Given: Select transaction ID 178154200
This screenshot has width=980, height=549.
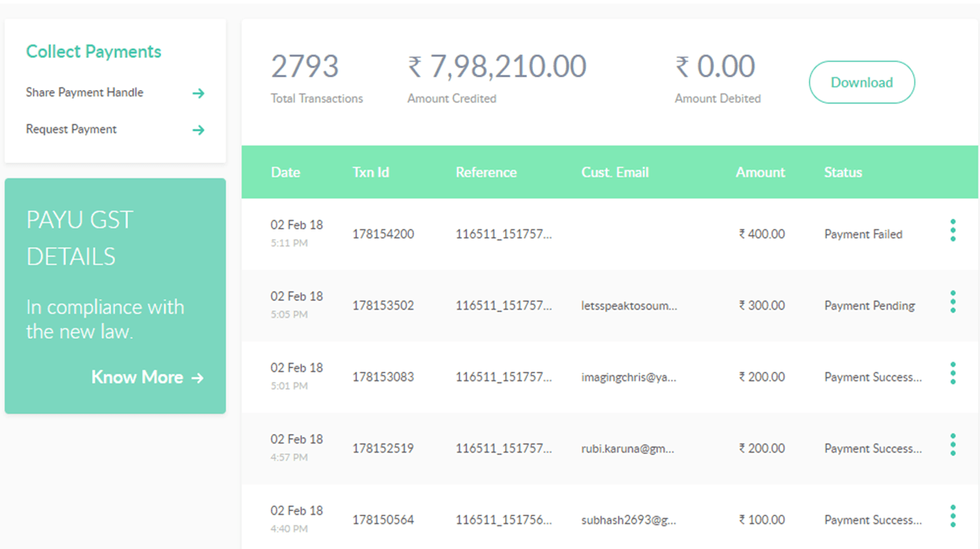Looking at the screenshot, I should (383, 234).
